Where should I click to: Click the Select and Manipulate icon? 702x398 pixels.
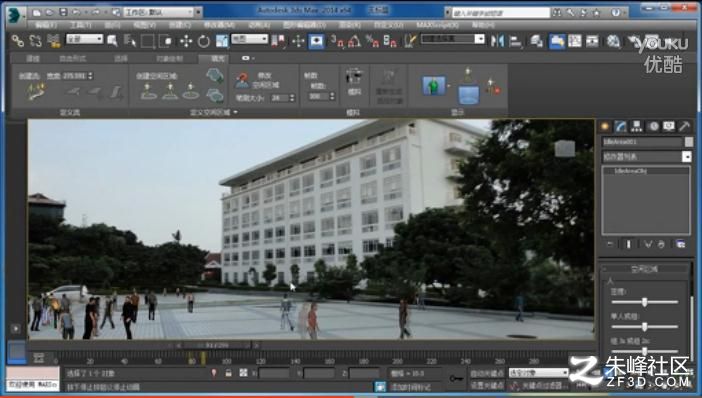pos(298,41)
